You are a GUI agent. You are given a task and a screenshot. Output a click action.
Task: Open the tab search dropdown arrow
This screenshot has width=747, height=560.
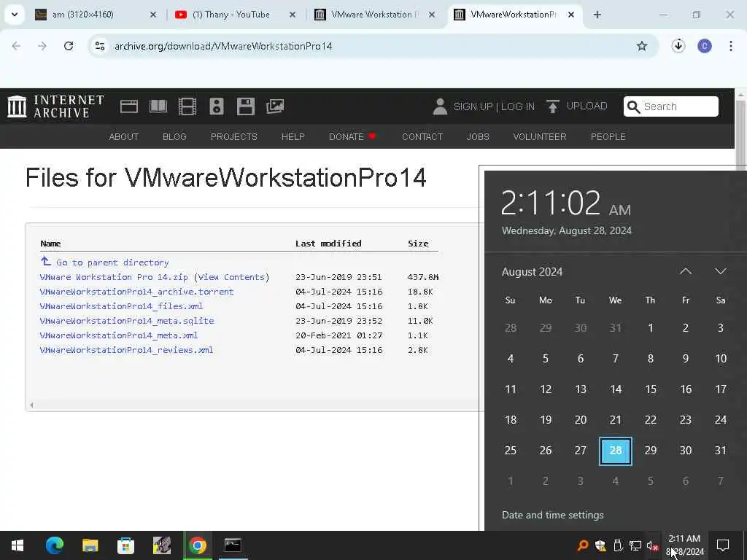tap(15, 15)
